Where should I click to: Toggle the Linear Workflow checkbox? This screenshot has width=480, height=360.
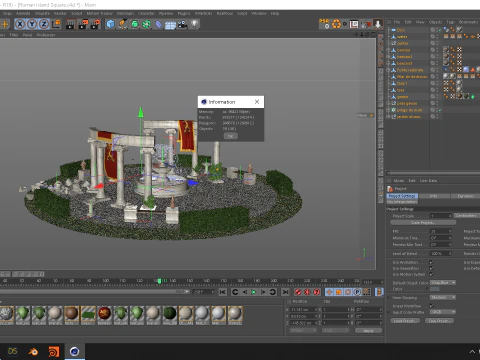[432, 306]
